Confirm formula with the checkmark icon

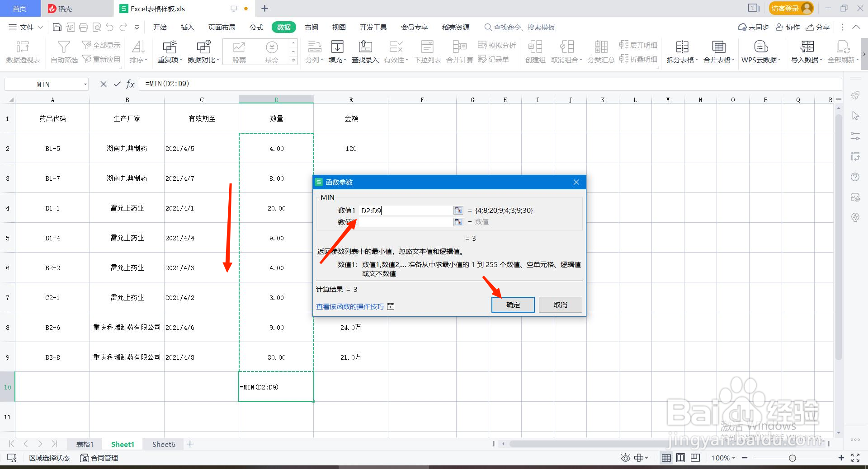(117, 84)
